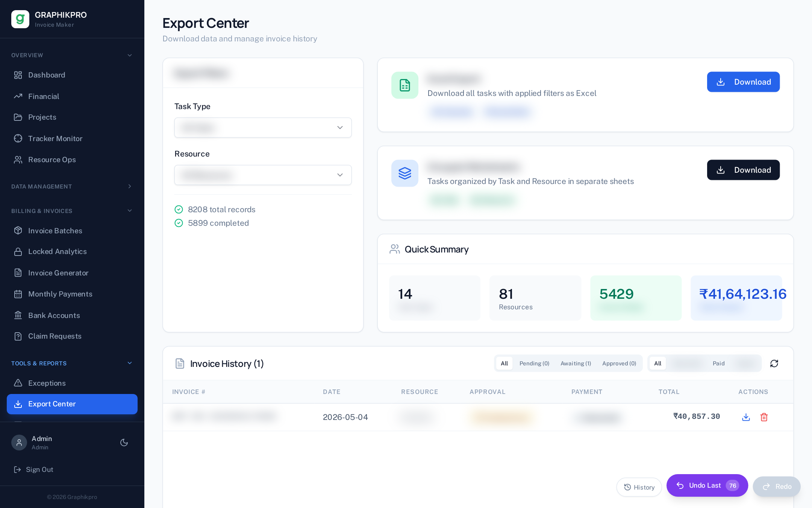Click the GraphikPro logo icon

click(x=20, y=19)
